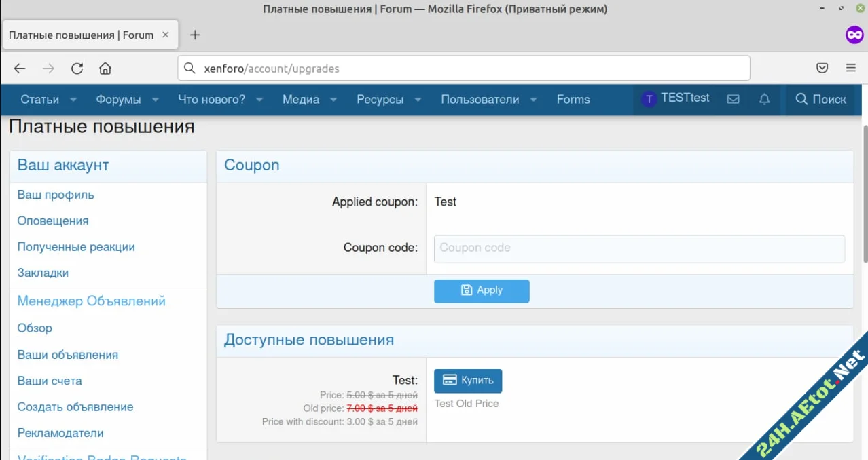Open the Медиа navigation item
868x460 pixels.
pyautogui.click(x=300, y=100)
